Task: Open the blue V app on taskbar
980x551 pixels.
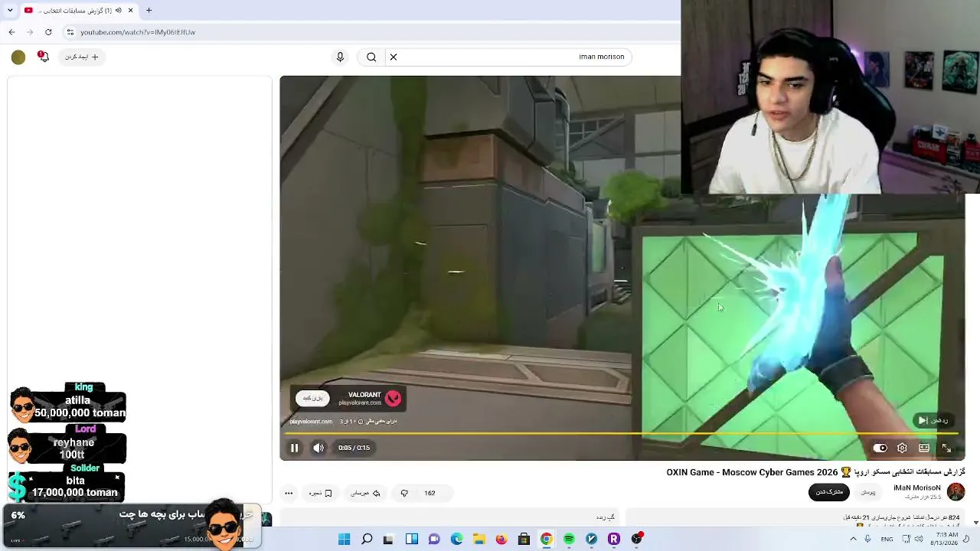Action: [591, 540]
